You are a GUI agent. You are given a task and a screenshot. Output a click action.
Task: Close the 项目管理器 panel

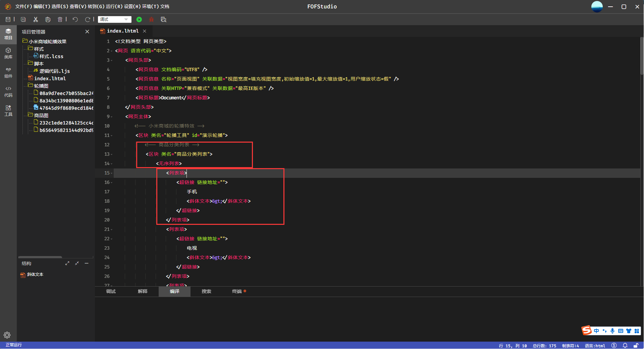[87, 32]
